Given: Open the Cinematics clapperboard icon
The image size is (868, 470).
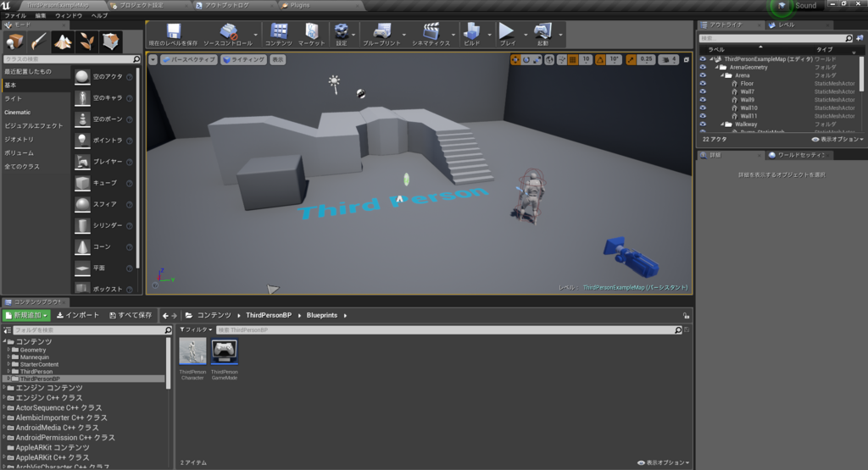Looking at the screenshot, I should coord(431,31).
